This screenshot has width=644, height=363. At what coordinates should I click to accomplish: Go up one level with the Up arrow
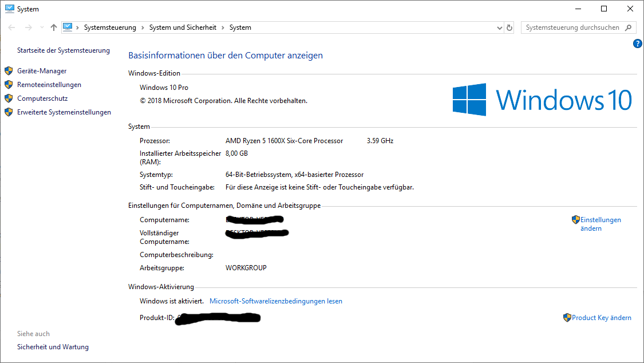click(x=53, y=27)
